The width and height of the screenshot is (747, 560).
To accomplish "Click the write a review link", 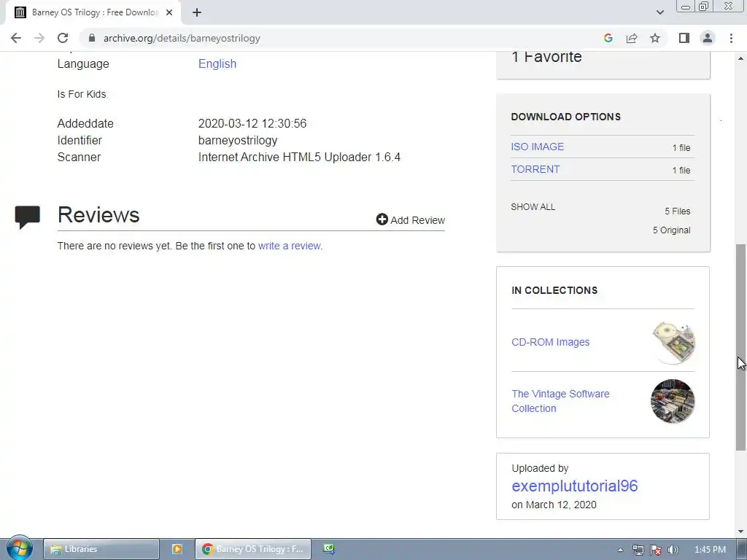I will (x=289, y=246).
